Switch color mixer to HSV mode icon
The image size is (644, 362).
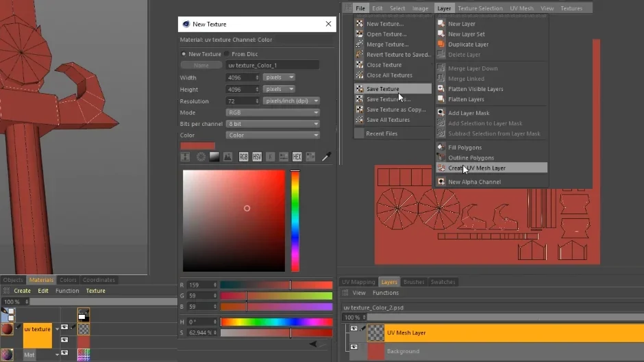pos(257,157)
